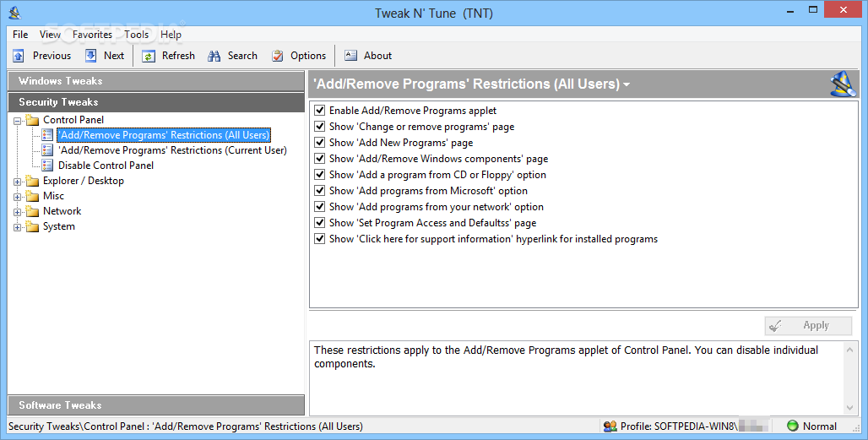Image resolution: width=868 pixels, height=440 pixels.
Task: Click the description box scroll down arrow
Action: [849, 409]
